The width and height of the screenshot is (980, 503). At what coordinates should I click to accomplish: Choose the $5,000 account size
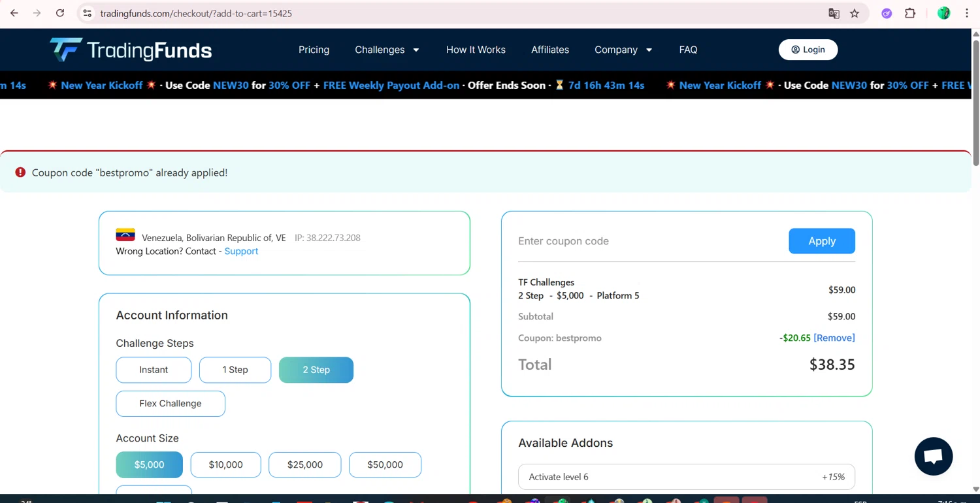pos(150,464)
